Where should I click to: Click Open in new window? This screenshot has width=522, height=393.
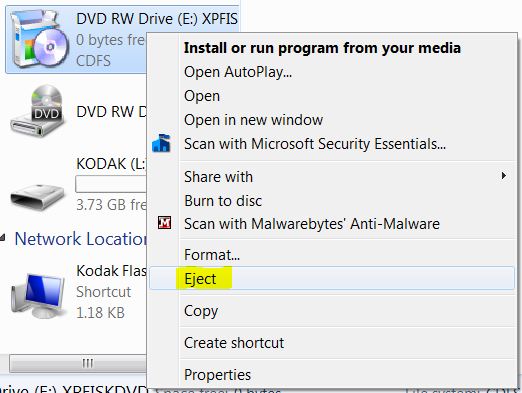click(x=253, y=120)
